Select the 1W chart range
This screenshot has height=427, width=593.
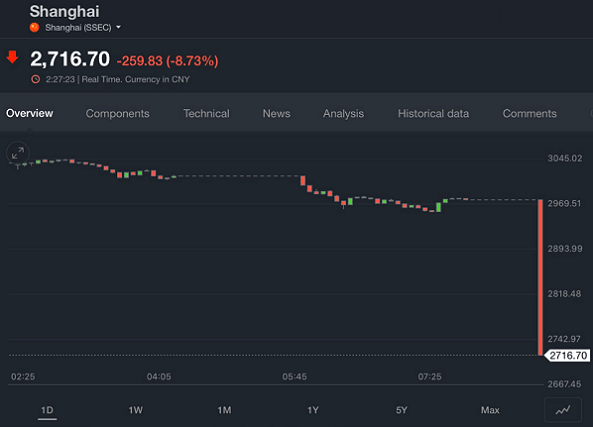pos(135,410)
